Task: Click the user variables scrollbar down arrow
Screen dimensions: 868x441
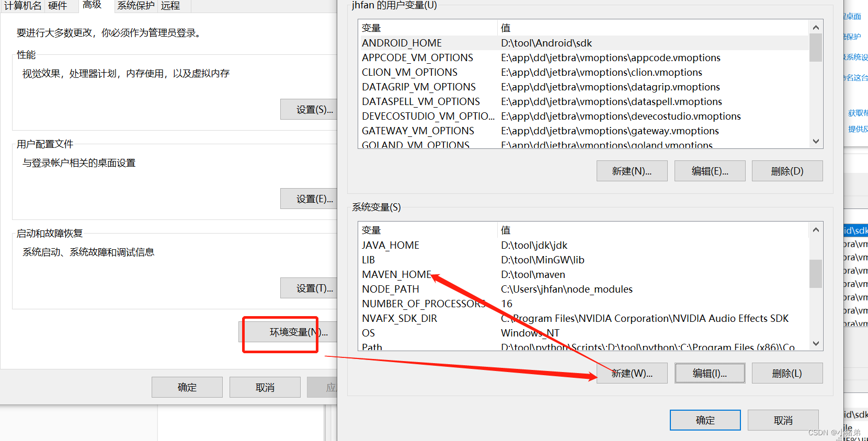Action: (x=816, y=141)
